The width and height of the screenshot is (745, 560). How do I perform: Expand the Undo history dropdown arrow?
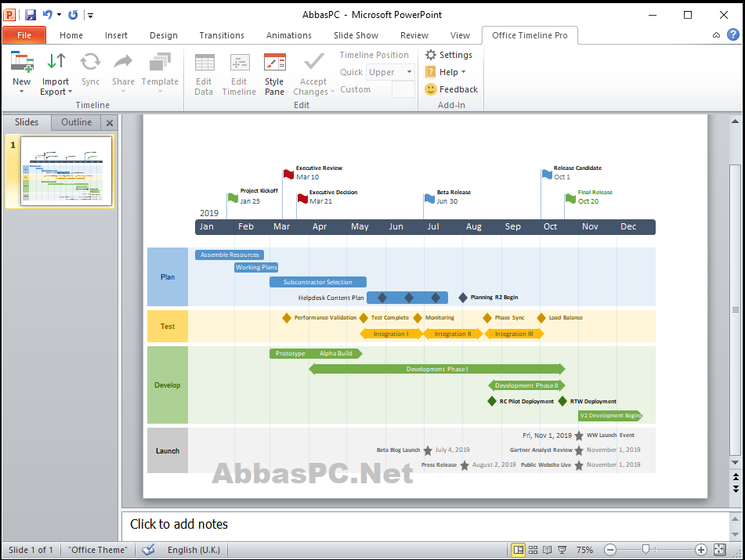tap(59, 15)
